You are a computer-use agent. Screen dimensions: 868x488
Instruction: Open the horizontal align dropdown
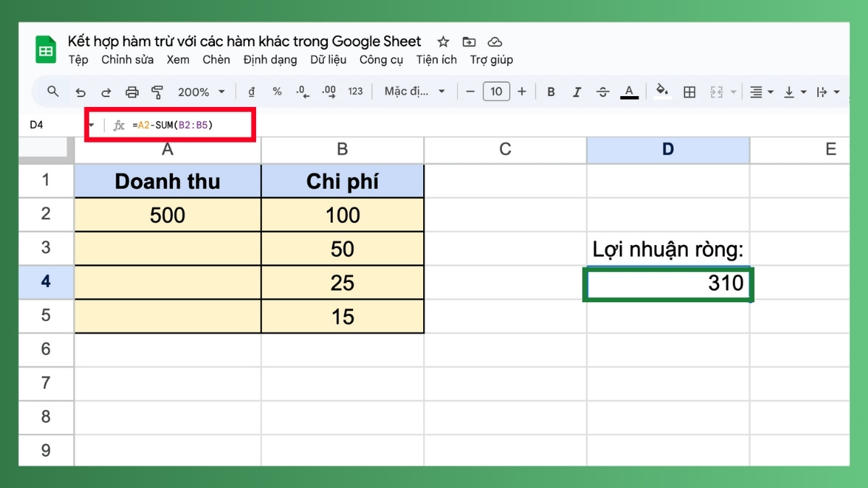click(759, 92)
